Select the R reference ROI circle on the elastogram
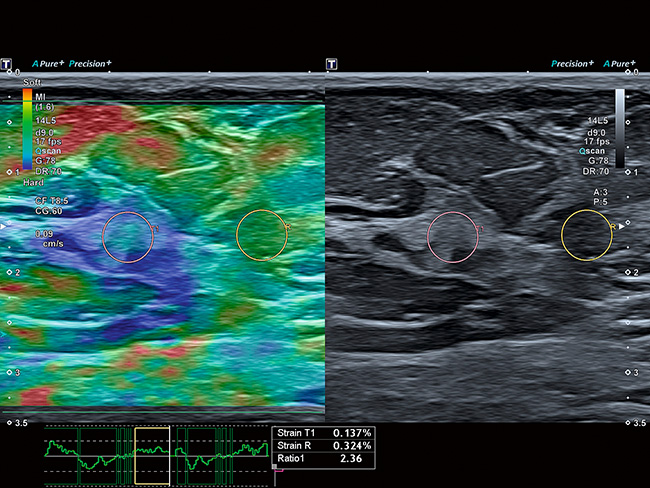The height and width of the screenshot is (488, 650). (262, 236)
